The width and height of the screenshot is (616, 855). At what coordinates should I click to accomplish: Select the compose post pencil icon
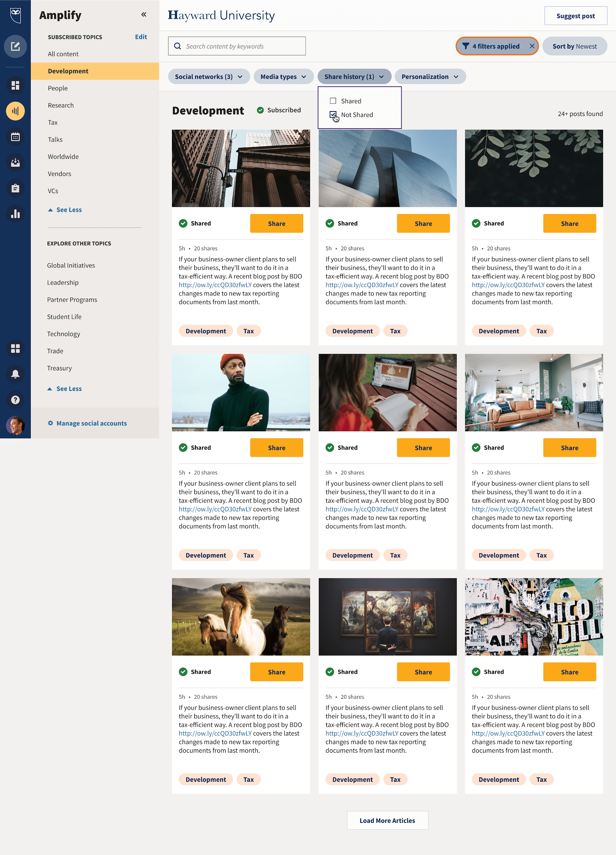click(15, 47)
